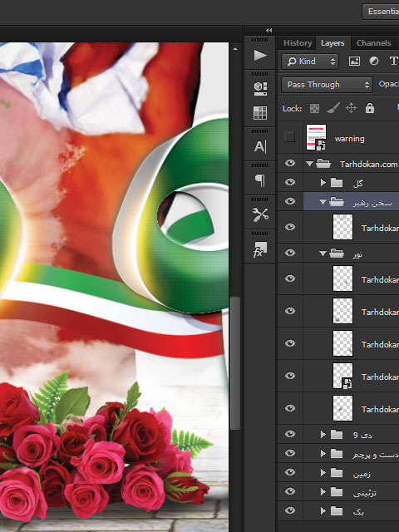Switch to the Channels tab
Image resolution: width=399 pixels, height=532 pixels.
(x=373, y=43)
